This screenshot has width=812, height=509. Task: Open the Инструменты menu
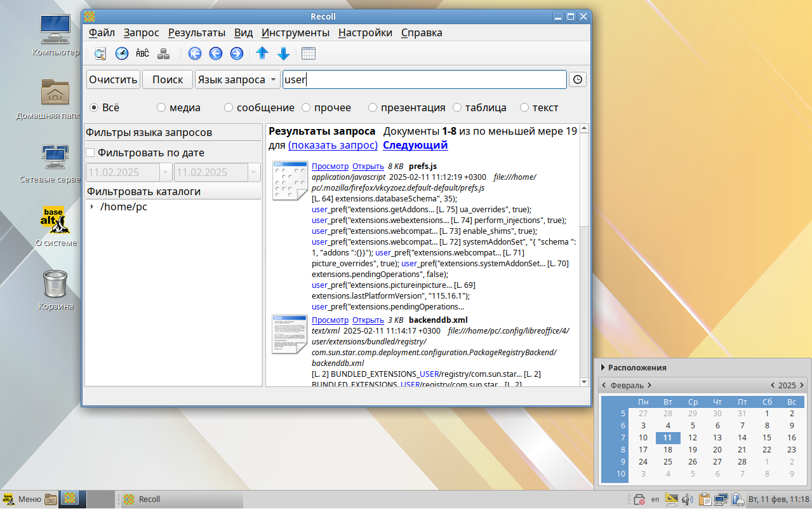295,33
